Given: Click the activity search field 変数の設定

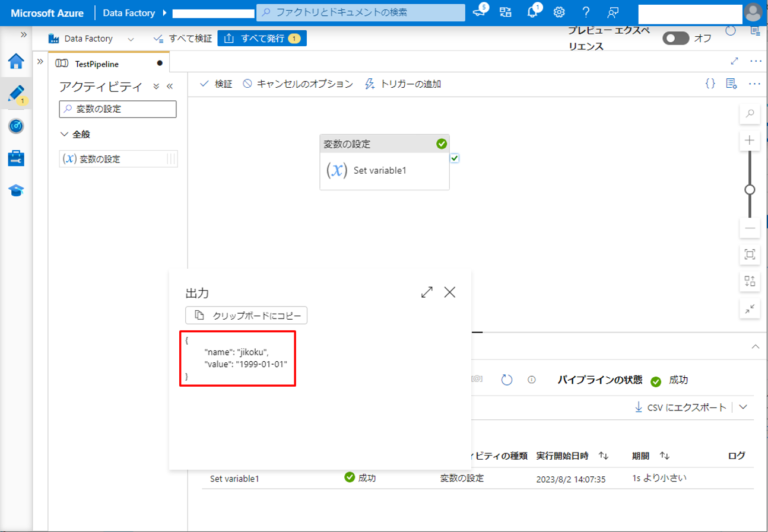Looking at the screenshot, I should (118, 109).
